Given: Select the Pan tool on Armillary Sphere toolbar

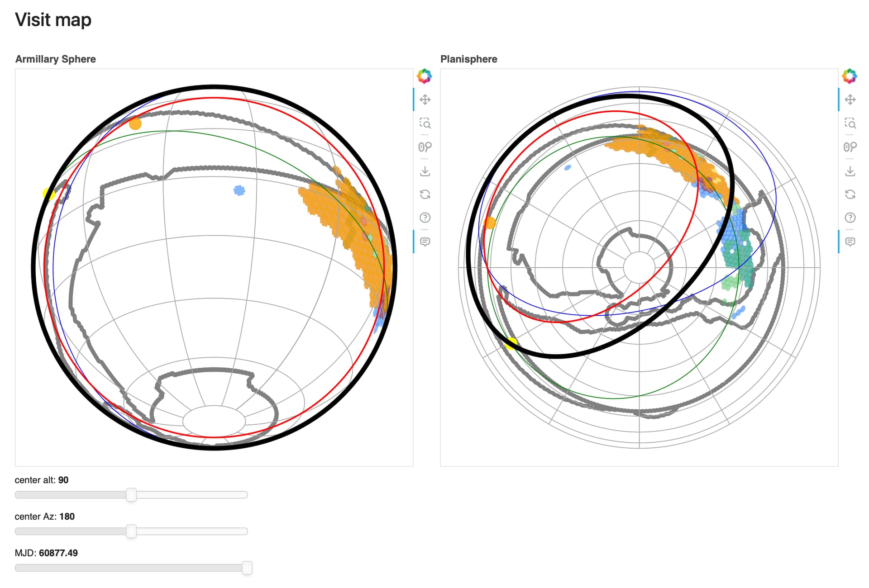Looking at the screenshot, I should pyautogui.click(x=425, y=100).
